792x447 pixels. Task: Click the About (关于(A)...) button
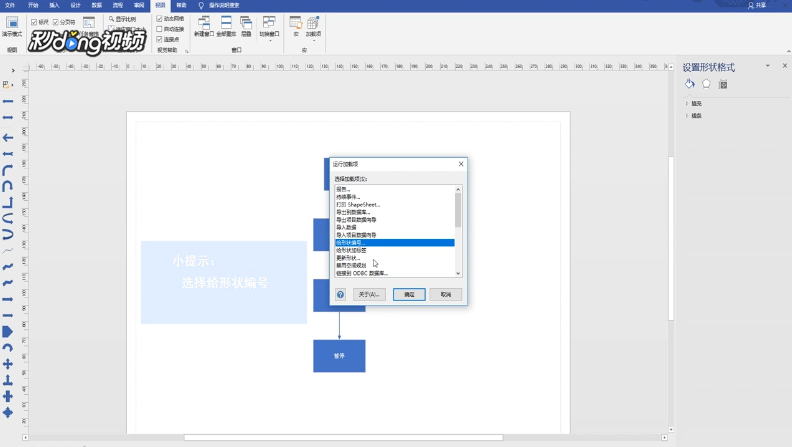point(369,294)
